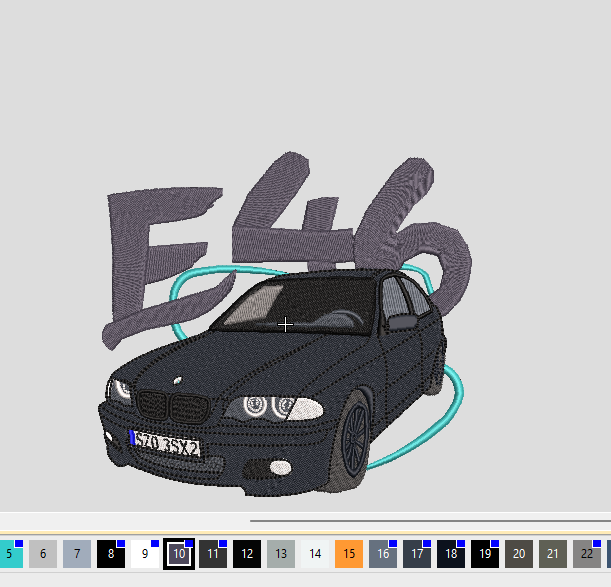Select medium gray swatch 22
Image resolution: width=611 pixels, height=587 pixels.
click(x=587, y=553)
